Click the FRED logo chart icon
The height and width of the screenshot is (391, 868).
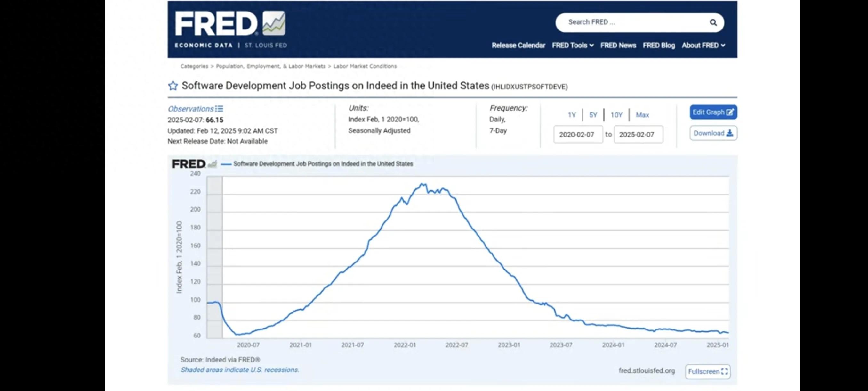(x=274, y=23)
